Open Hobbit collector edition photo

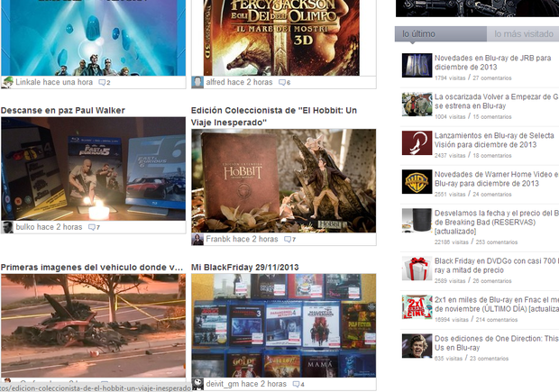pyautogui.click(x=284, y=180)
